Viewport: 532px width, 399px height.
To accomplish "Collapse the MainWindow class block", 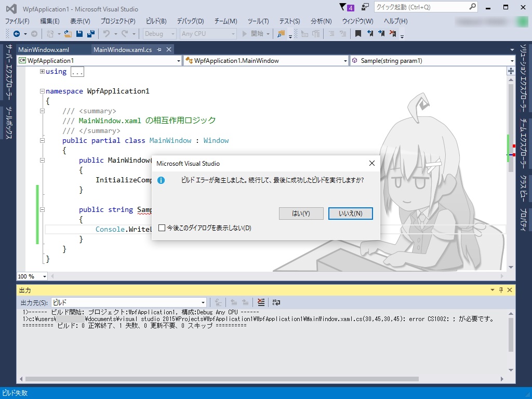I will coord(42,140).
